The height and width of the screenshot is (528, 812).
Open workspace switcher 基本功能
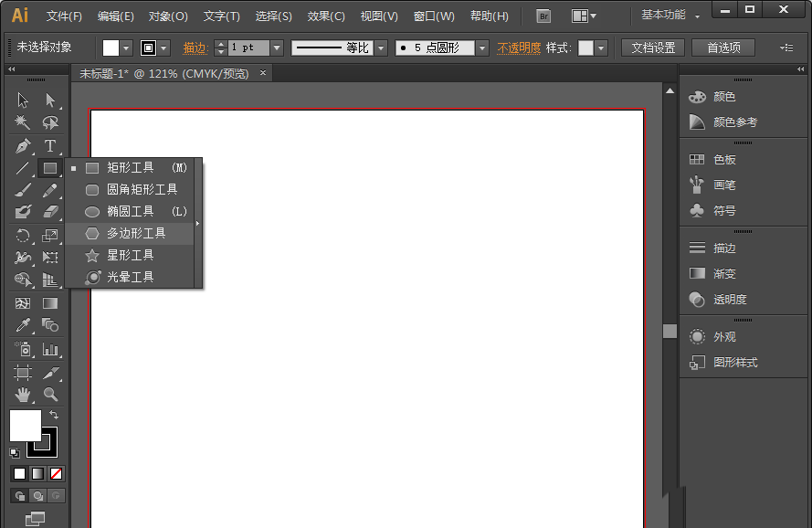coord(670,15)
